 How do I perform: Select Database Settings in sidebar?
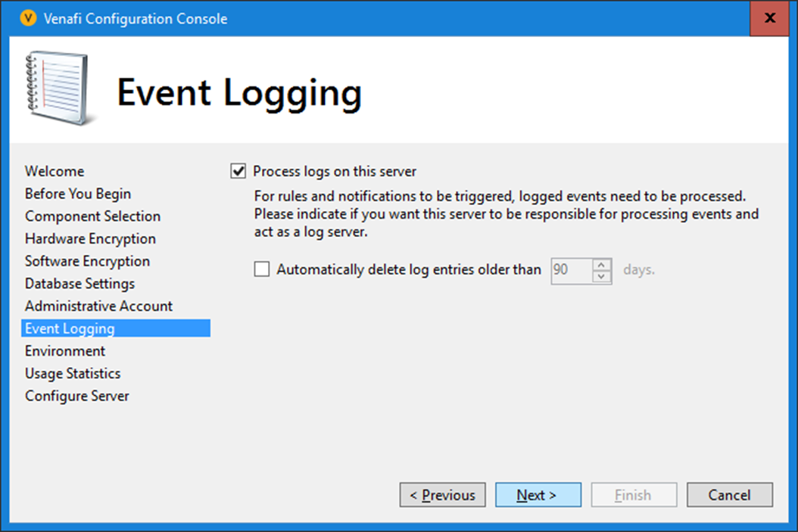pos(79,284)
